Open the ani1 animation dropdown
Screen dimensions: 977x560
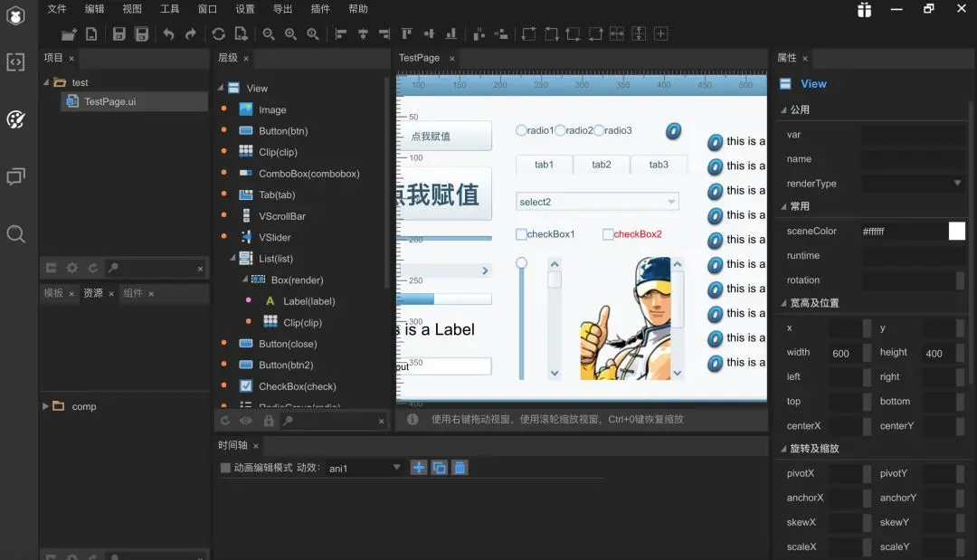[396, 467]
